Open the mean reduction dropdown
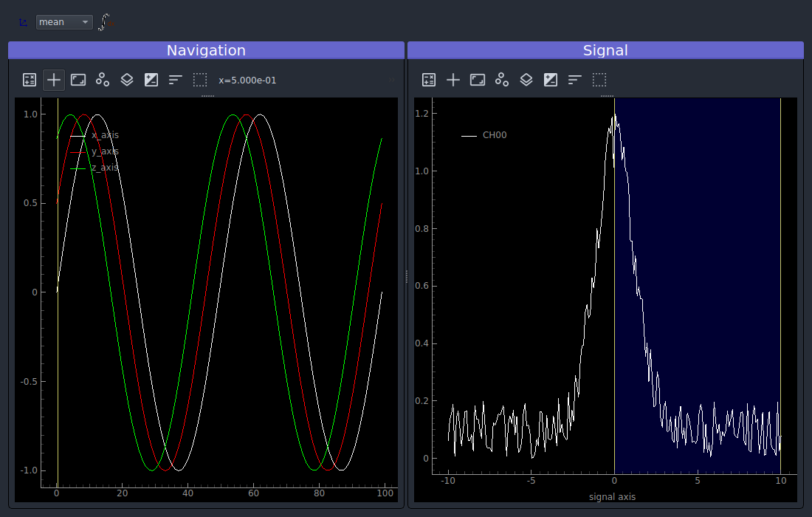Image resolution: width=812 pixels, height=517 pixels. [64, 21]
